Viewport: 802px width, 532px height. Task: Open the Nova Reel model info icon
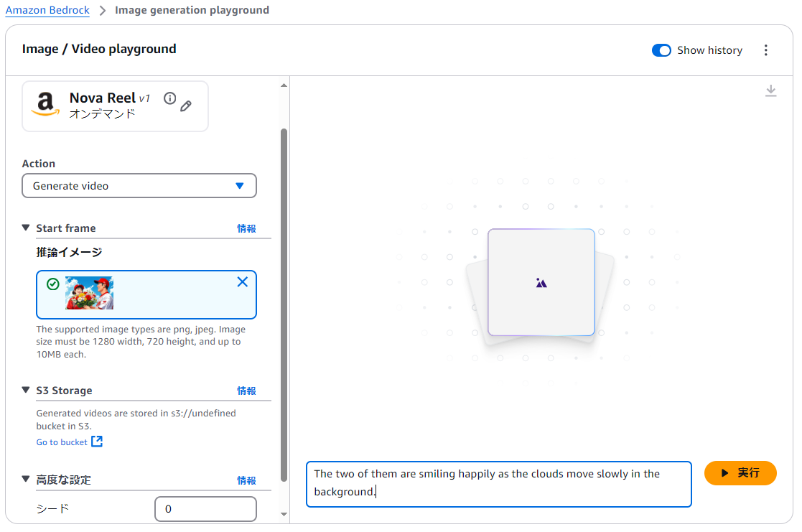tap(170, 98)
